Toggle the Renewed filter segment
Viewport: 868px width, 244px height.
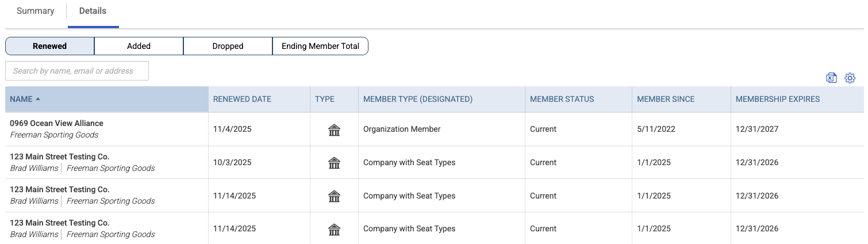click(x=50, y=46)
